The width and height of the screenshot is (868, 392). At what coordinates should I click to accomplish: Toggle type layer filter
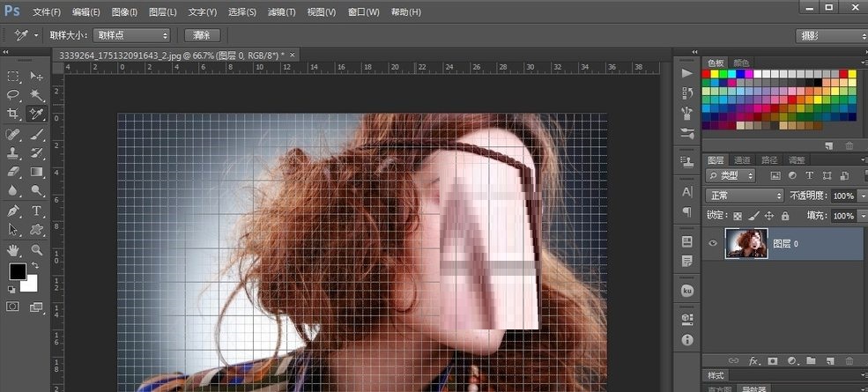click(x=809, y=175)
